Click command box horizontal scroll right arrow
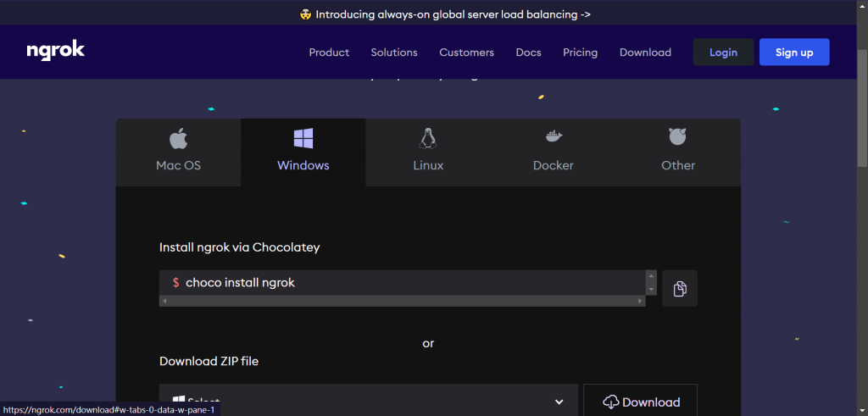The image size is (868, 416). click(x=640, y=301)
